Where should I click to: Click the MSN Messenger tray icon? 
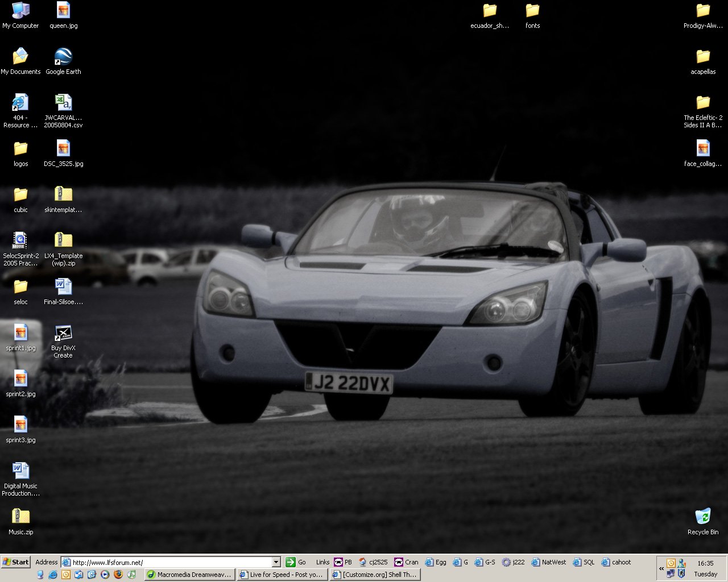pyautogui.click(x=681, y=563)
